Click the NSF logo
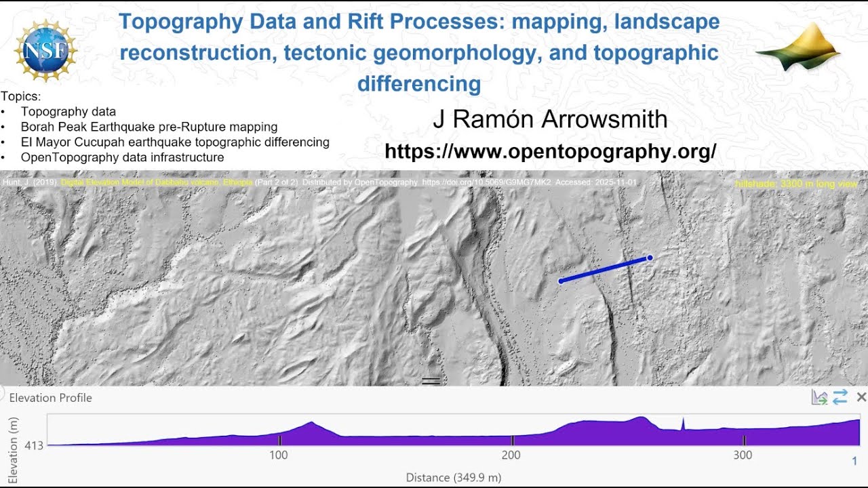The image size is (868, 488). (x=45, y=51)
